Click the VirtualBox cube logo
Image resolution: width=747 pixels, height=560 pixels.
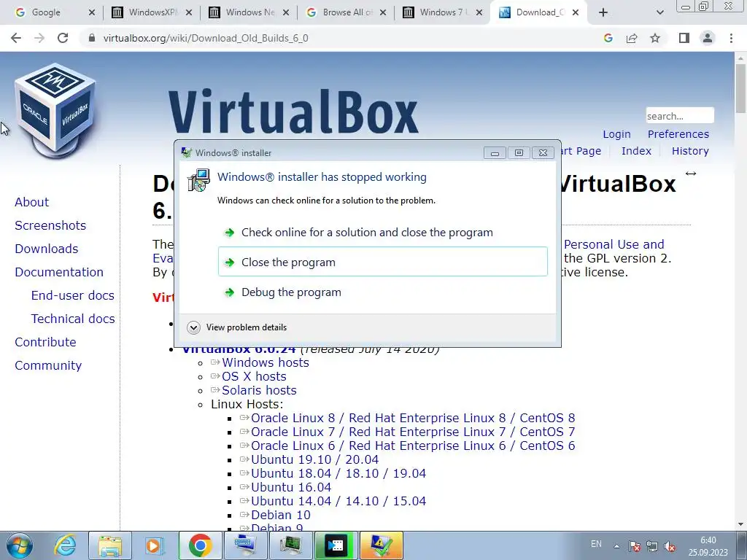55,110
